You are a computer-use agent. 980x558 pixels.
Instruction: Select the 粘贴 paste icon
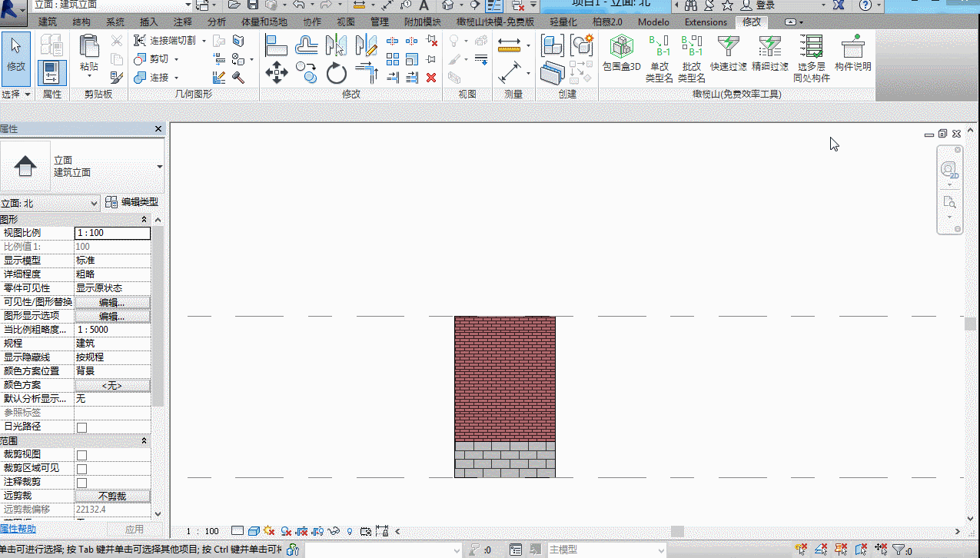coord(89,53)
